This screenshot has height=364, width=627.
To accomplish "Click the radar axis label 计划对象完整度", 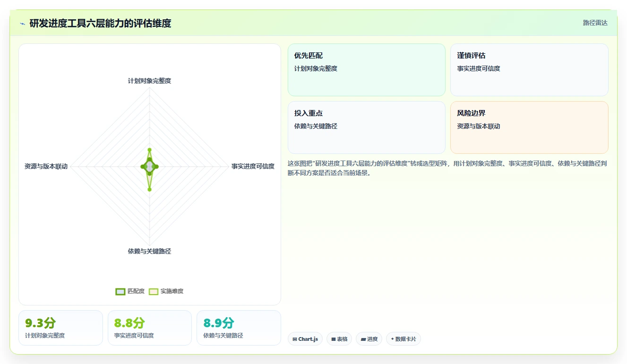I will tap(149, 81).
